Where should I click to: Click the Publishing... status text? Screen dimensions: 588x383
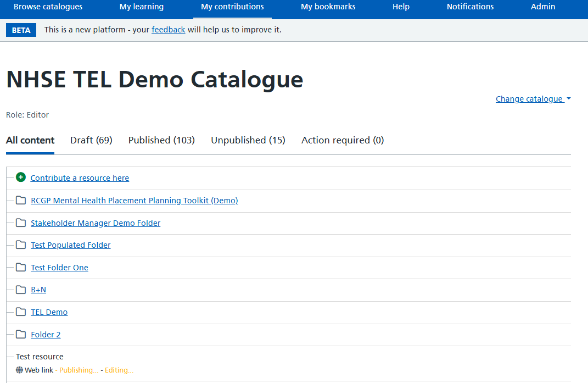pyautogui.click(x=79, y=370)
